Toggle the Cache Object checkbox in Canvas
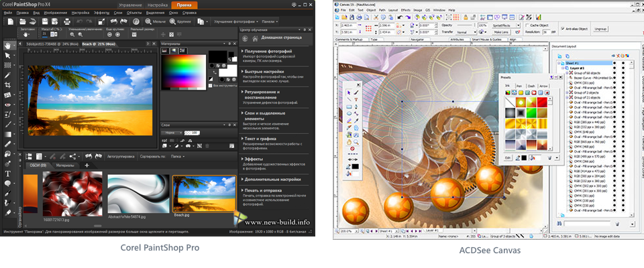Screen dimensions: 644x268 pos(527,25)
